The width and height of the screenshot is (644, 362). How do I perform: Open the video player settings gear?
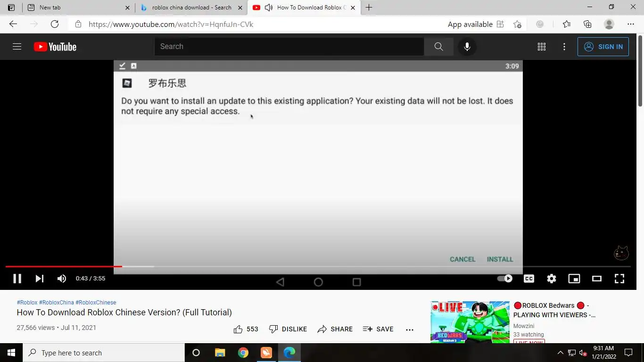[552, 279]
